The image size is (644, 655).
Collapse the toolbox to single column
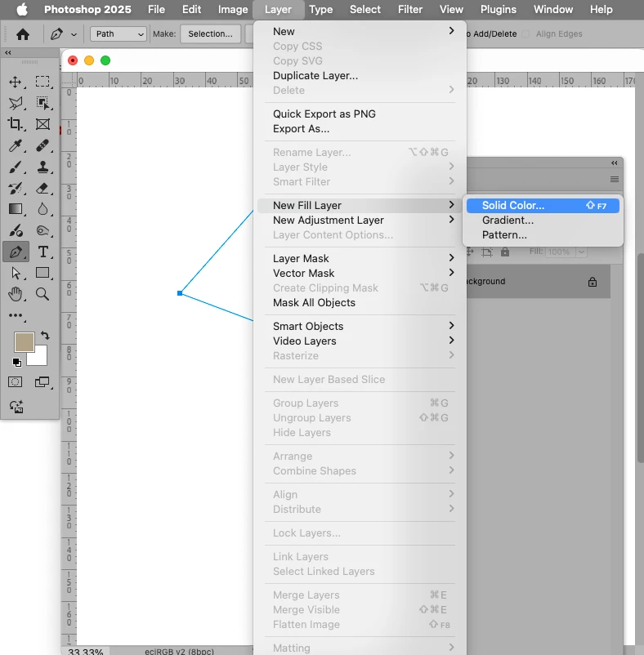pyautogui.click(x=8, y=52)
